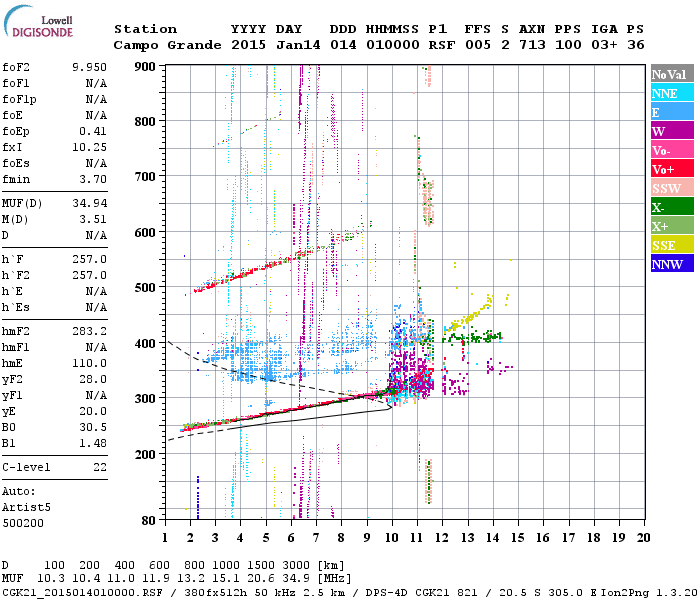The image size is (700, 600).
Task: Choose the SSE yellow legend swatch
Action: (672, 245)
